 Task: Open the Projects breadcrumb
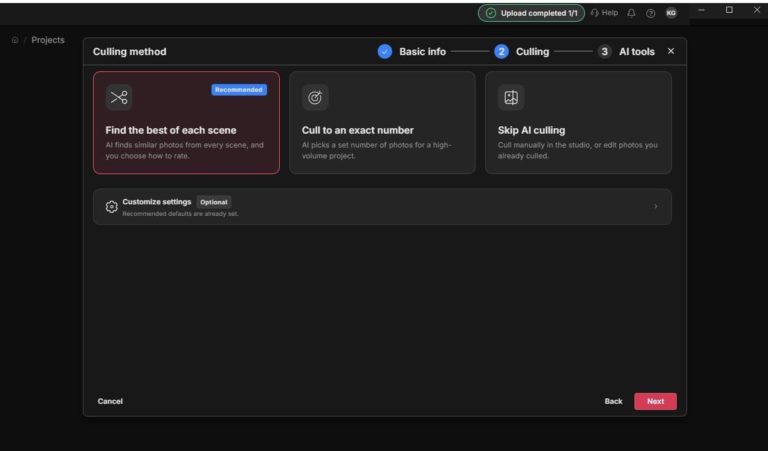coord(48,40)
